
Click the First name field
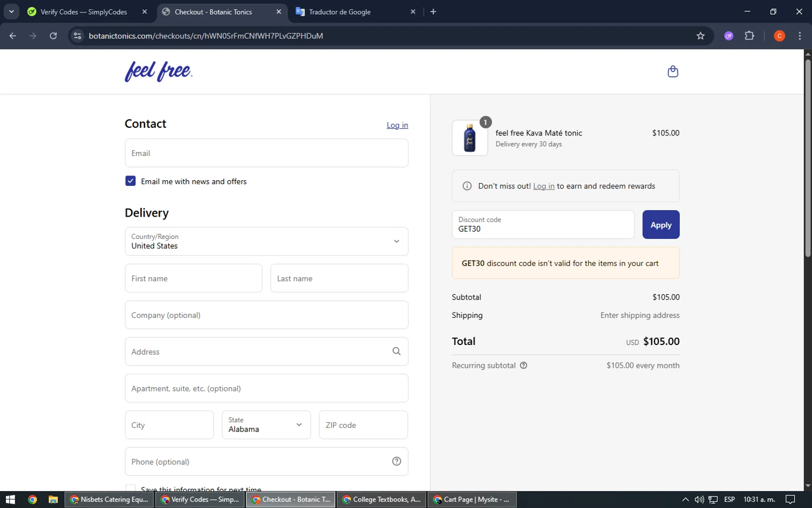193,278
